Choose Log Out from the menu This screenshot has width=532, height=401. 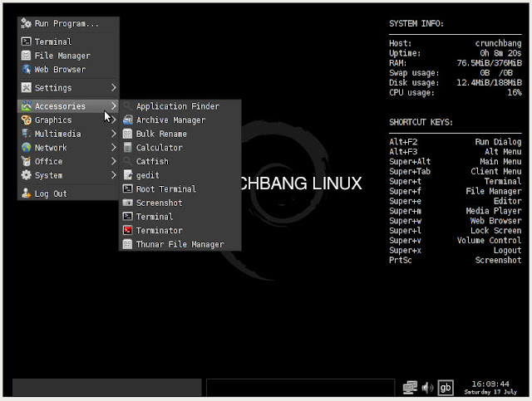coord(68,193)
